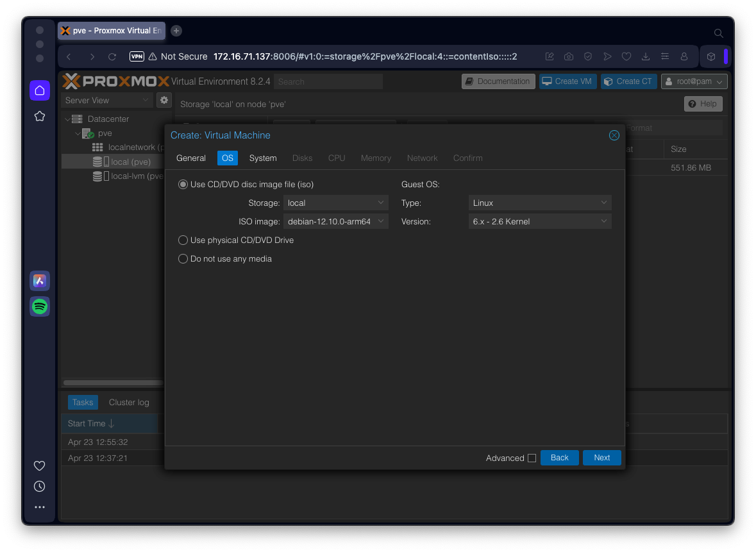Screen dimensions: 756x552
Task: Click the Back button
Action: (x=559, y=458)
